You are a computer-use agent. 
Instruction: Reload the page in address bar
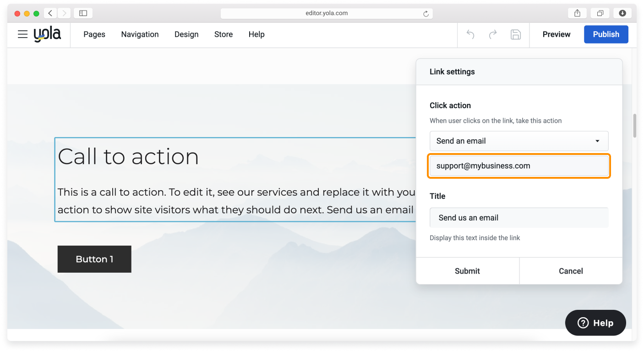point(426,14)
